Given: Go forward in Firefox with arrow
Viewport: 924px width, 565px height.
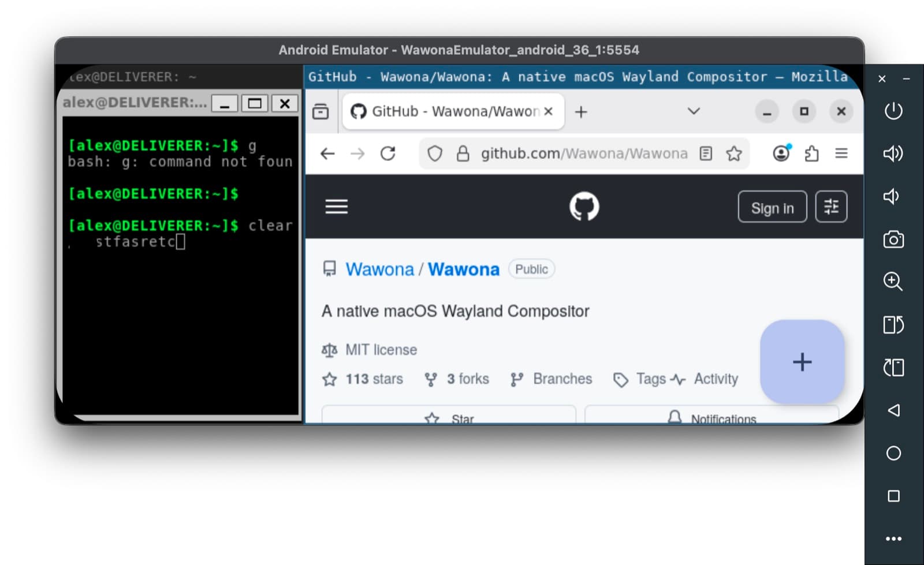Looking at the screenshot, I should point(357,154).
